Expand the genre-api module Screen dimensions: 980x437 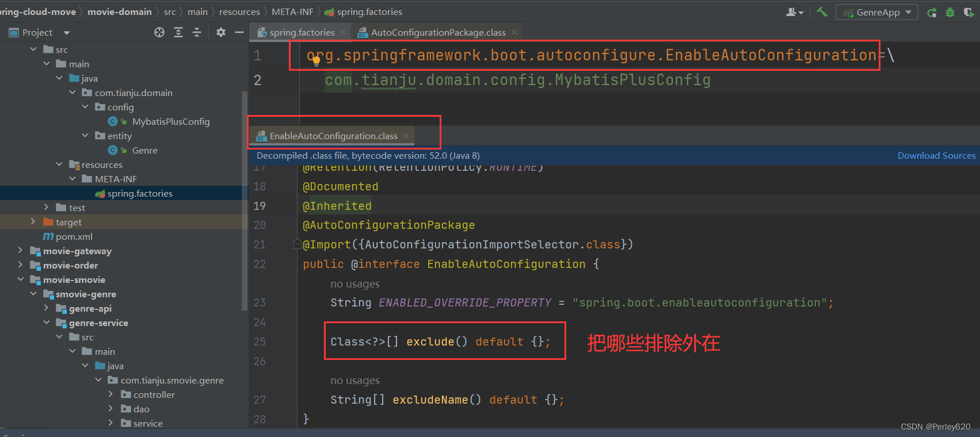[x=46, y=308]
